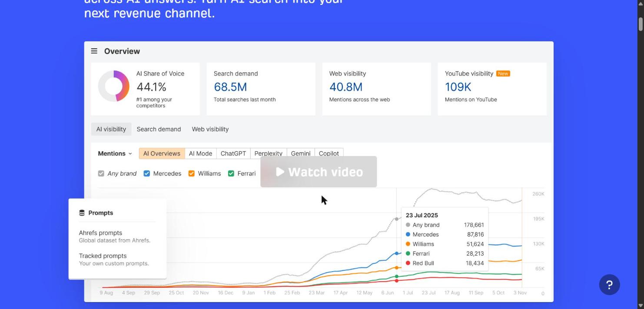
Task: Click the 260K y-axis label
Action: (538, 194)
